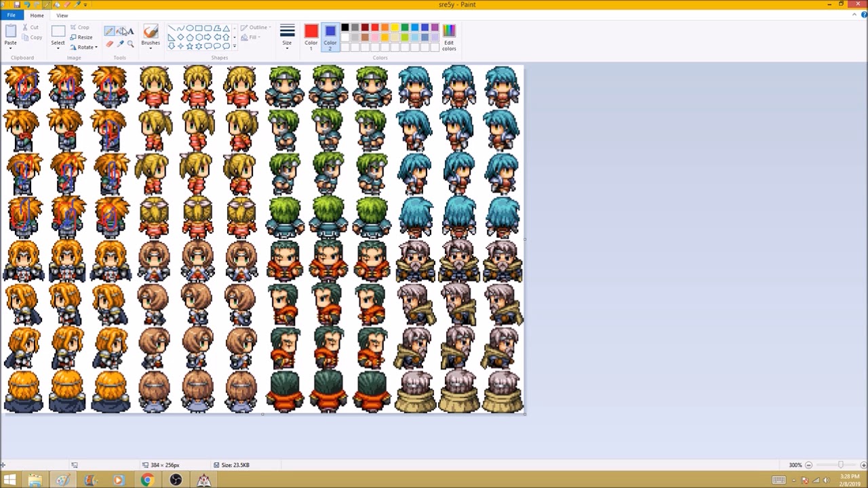Pick the green color swatch
The image size is (868, 488).
pos(405,28)
